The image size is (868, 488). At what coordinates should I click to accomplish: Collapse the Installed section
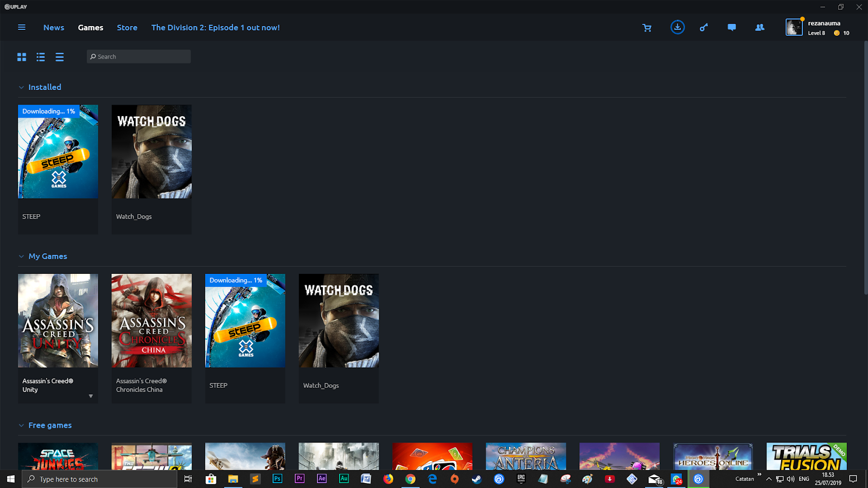(x=21, y=87)
